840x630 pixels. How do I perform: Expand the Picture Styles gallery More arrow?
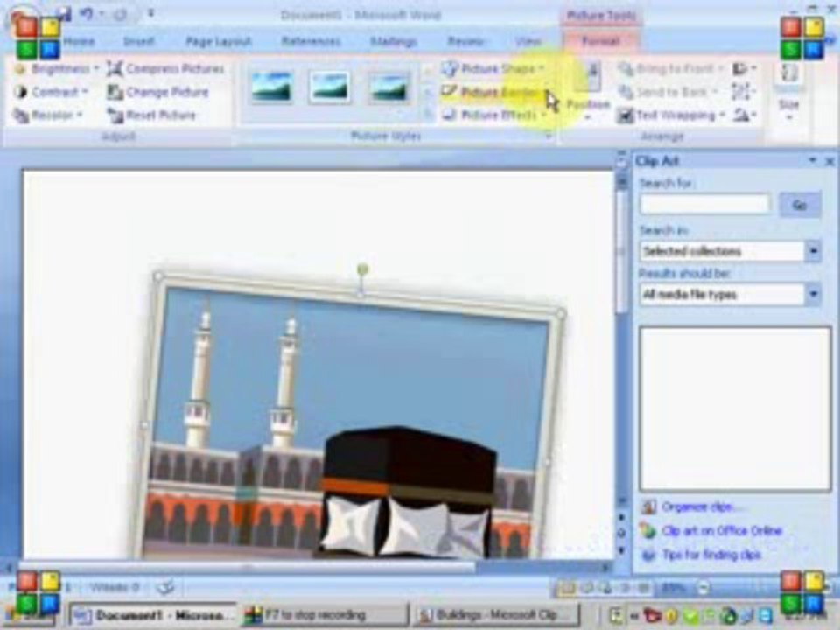coord(428,114)
